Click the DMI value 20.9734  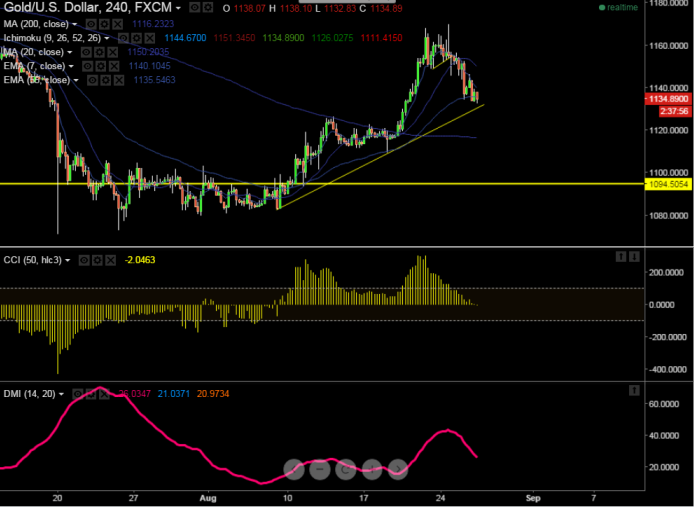click(x=213, y=394)
